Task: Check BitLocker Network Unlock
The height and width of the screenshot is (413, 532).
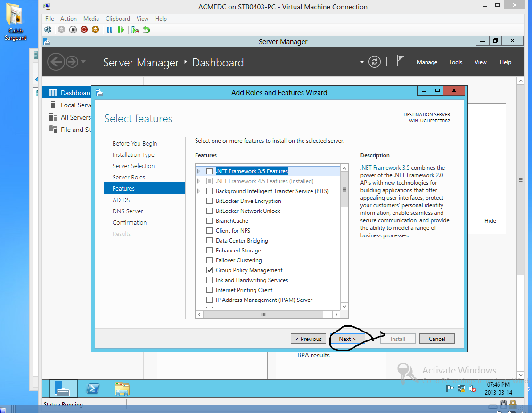Action: (x=209, y=211)
